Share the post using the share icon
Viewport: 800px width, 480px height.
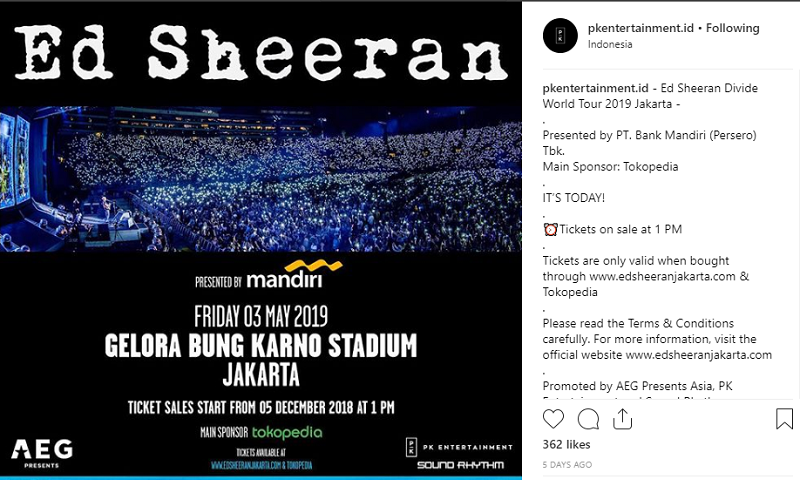(x=623, y=418)
